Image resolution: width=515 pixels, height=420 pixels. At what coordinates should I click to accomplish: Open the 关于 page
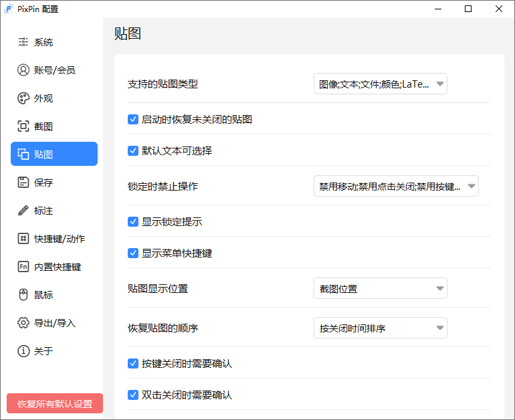54,351
